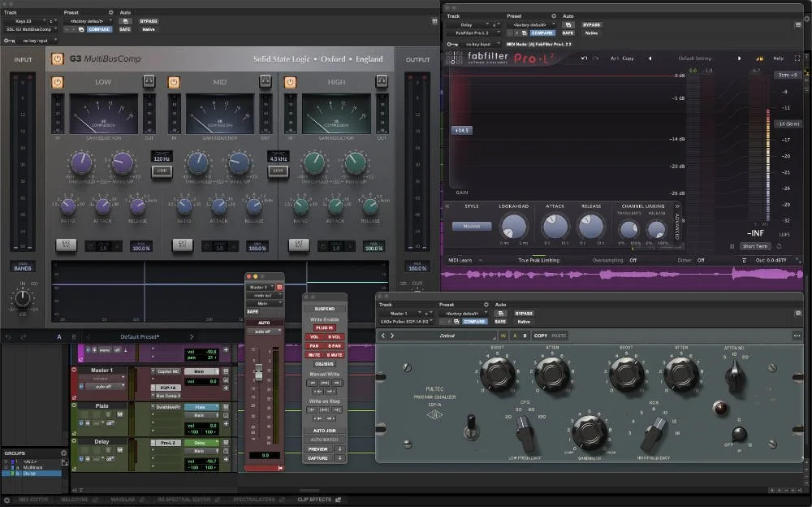Open no key input dropdown in SSL header
This screenshot has height=507, width=812.
pos(37,41)
